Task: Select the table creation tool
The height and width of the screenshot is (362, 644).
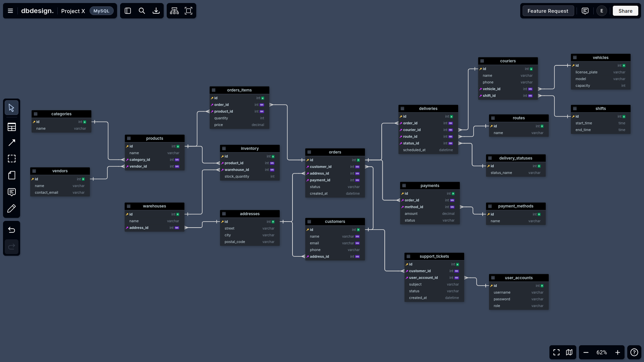Action: [11, 127]
